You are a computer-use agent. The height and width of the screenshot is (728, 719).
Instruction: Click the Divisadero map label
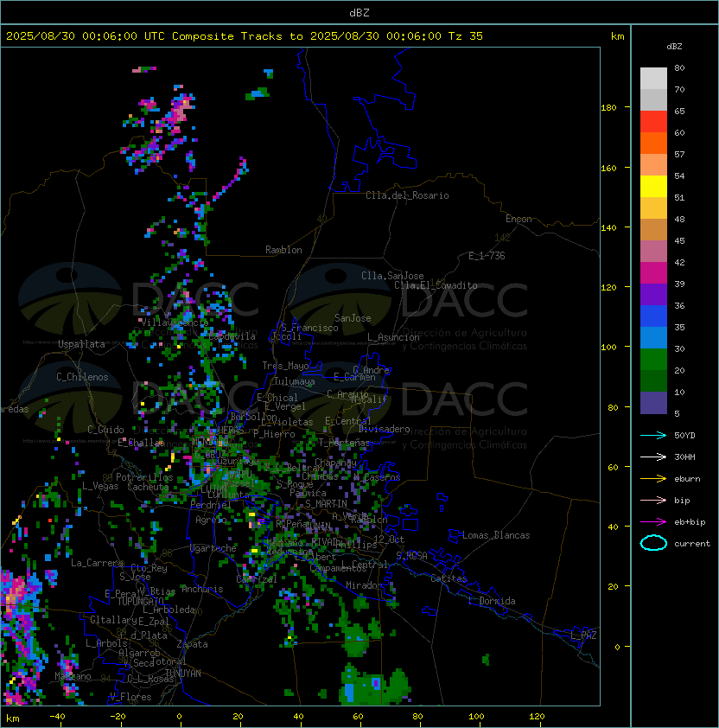point(385,429)
